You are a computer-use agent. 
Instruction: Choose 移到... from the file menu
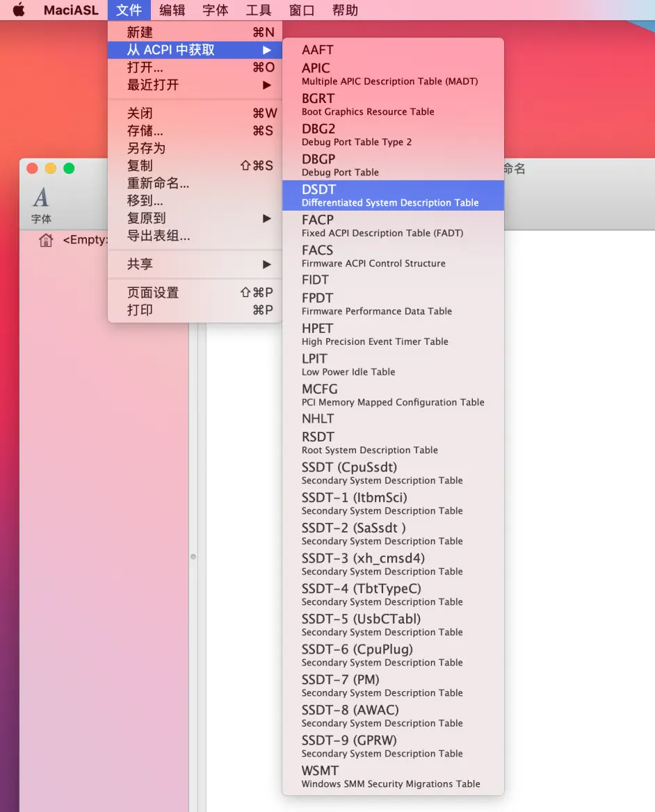click(x=195, y=200)
